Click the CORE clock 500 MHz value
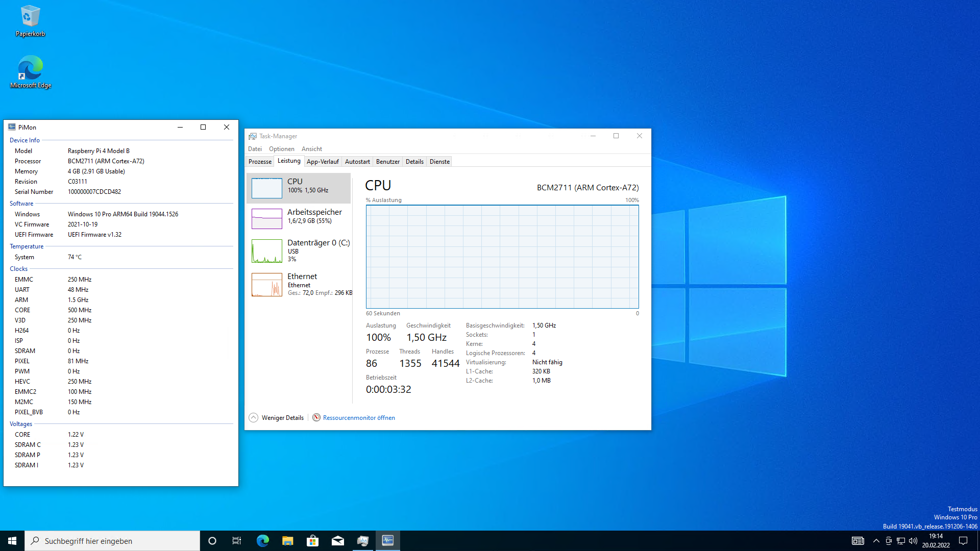 click(80, 310)
